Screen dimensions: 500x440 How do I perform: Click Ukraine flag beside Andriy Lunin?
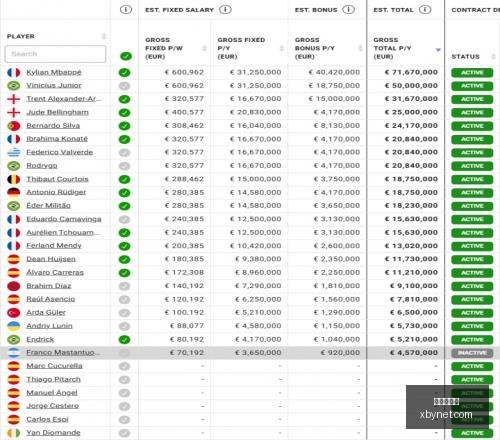(x=14, y=326)
